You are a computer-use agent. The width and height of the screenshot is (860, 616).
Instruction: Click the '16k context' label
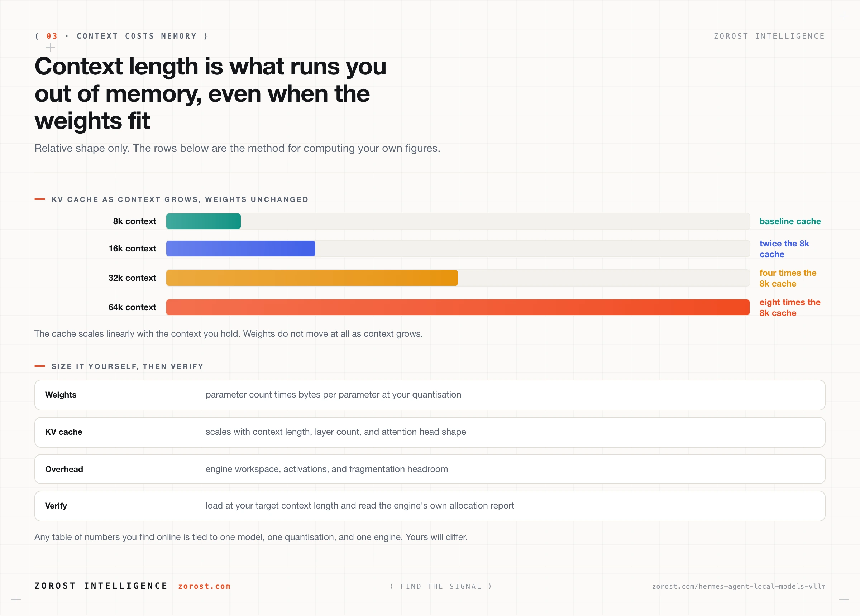click(x=132, y=249)
